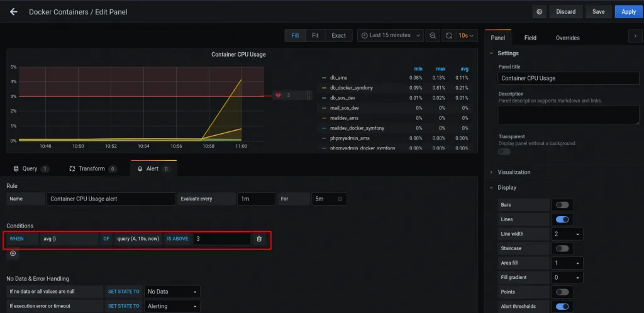Open the 10s refresh interval dropdown

pyautogui.click(x=467, y=35)
